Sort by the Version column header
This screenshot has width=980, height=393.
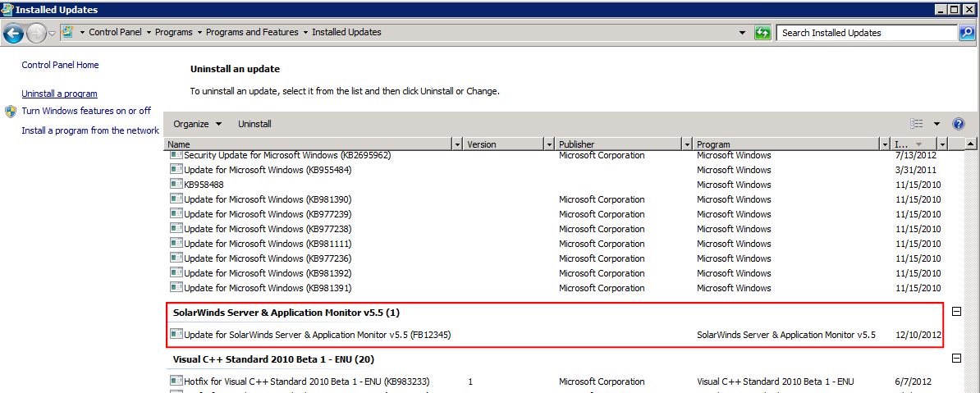504,144
